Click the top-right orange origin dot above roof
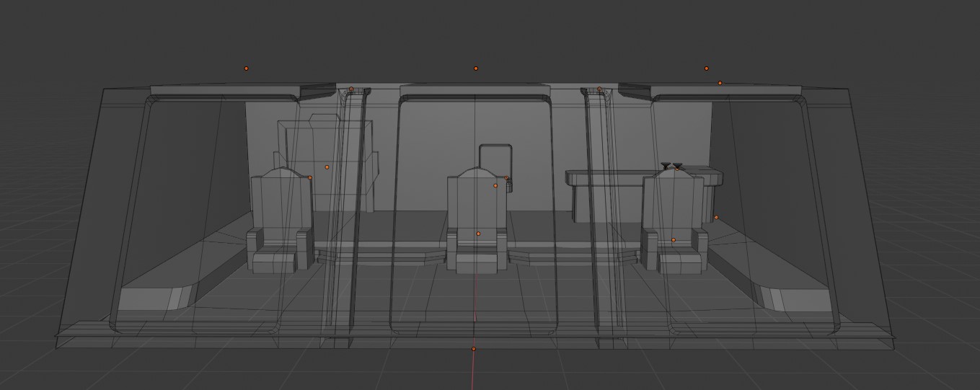This screenshot has width=980, height=390. click(x=707, y=68)
